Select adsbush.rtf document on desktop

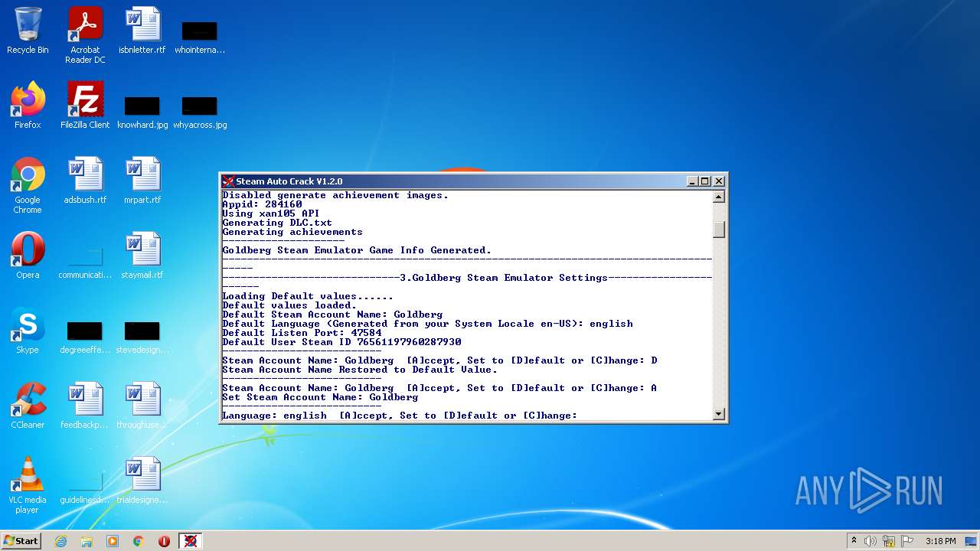coord(85,180)
